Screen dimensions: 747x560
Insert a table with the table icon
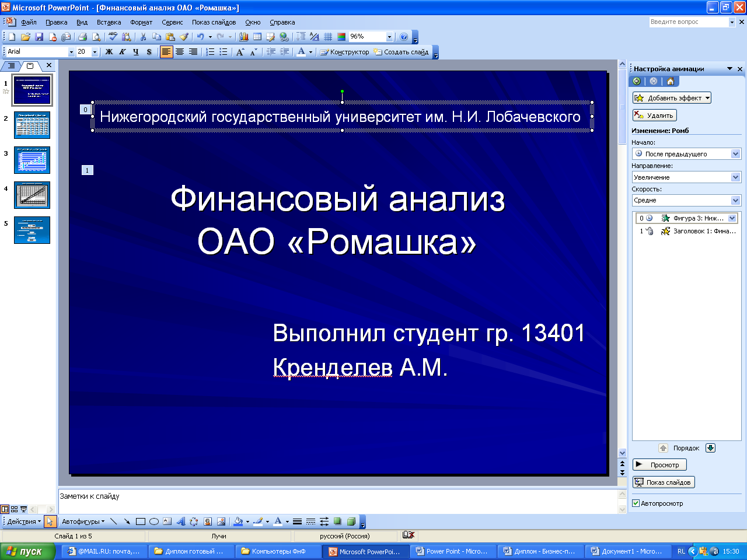[257, 37]
